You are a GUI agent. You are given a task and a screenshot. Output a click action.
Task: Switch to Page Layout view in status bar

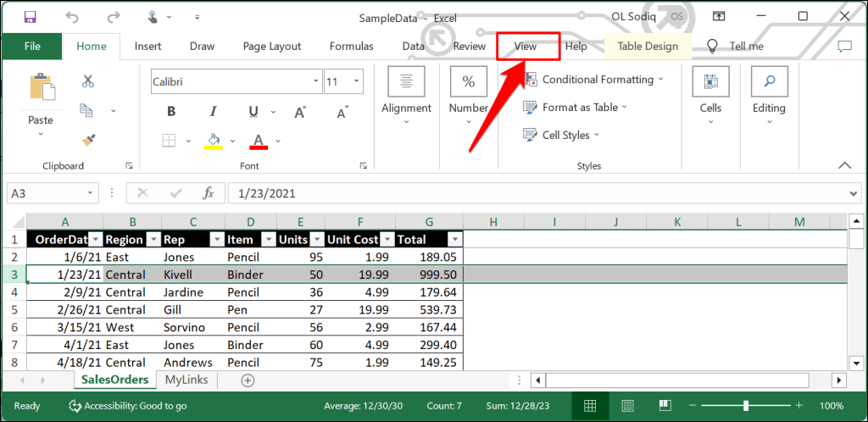(628, 406)
